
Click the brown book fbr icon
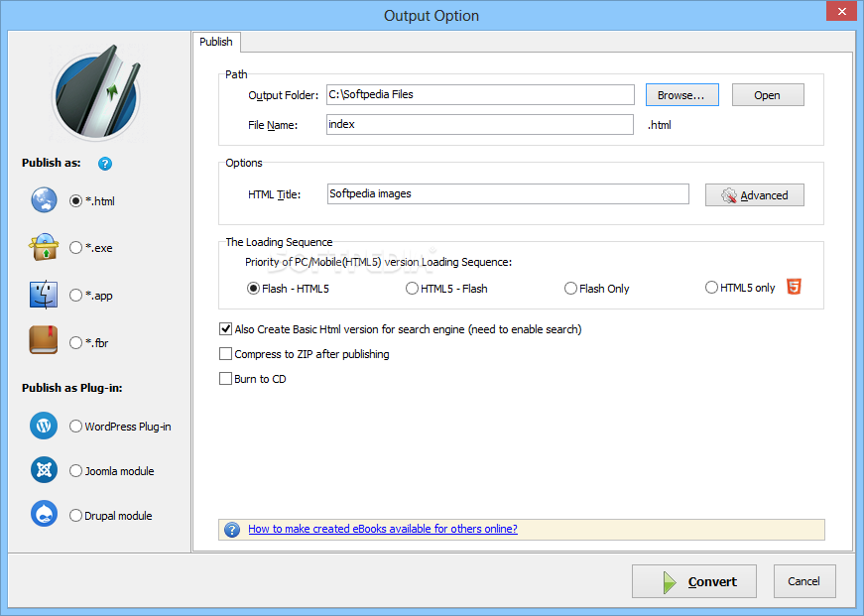click(x=44, y=340)
